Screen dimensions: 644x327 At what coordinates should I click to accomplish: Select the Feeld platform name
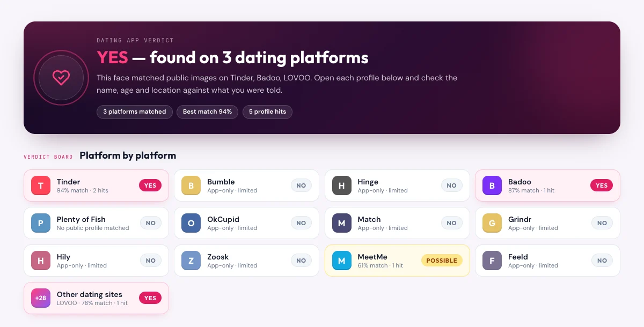point(518,257)
